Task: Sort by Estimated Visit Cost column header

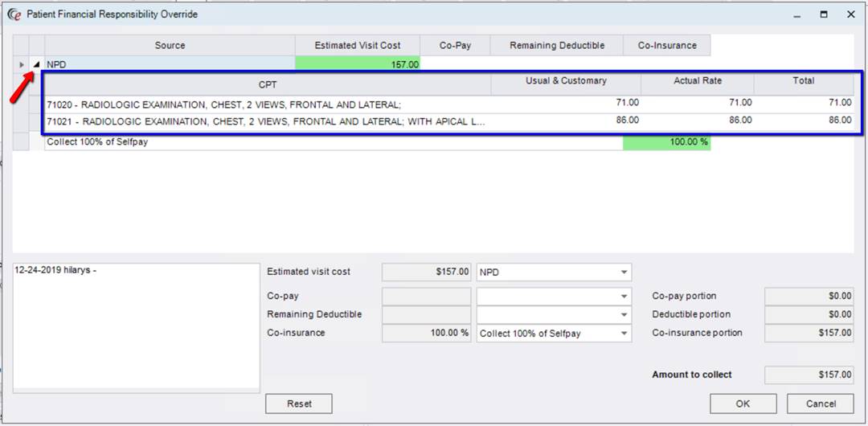Action: coord(357,46)
